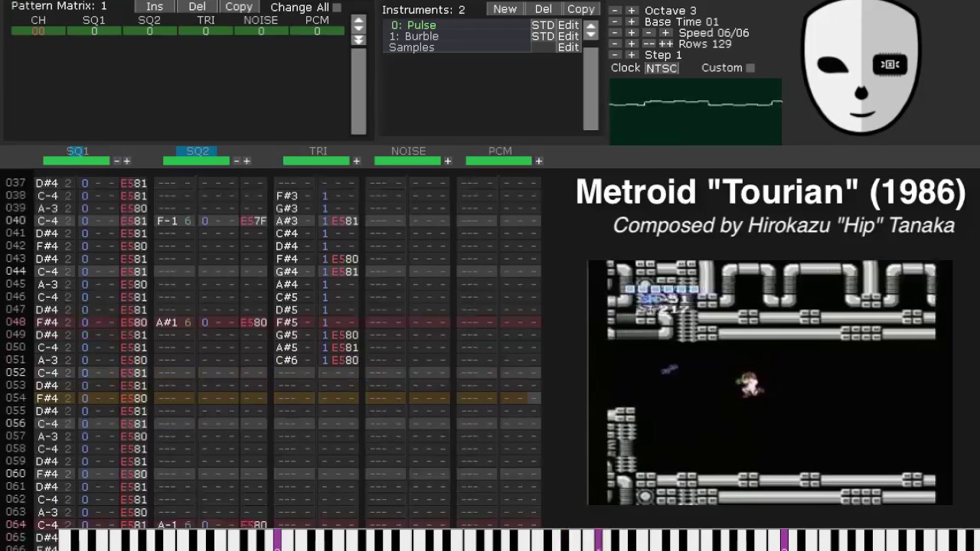This screenshot has width=980, height=551.
Task: Select the NOISE channel header
Action: pos(408,151)
